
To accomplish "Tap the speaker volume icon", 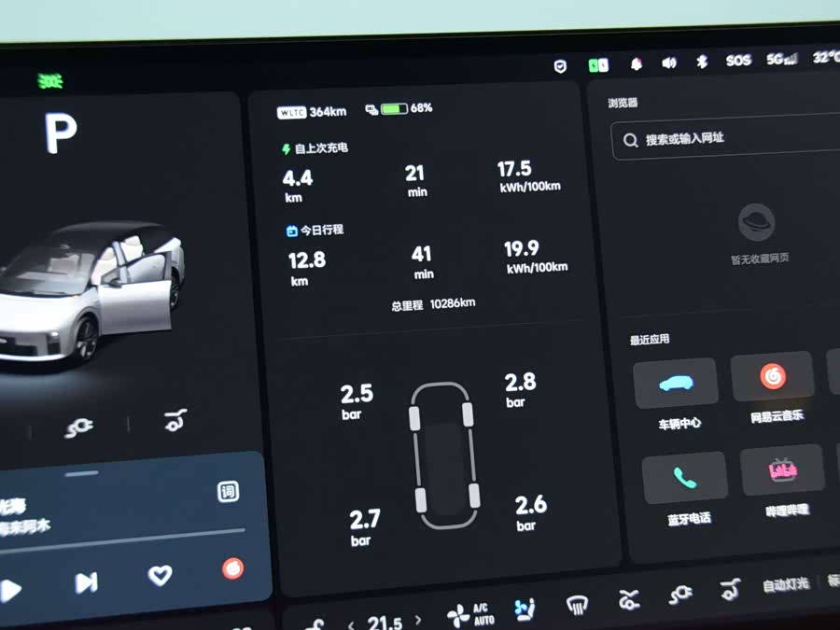I will [x=668, y=63].
